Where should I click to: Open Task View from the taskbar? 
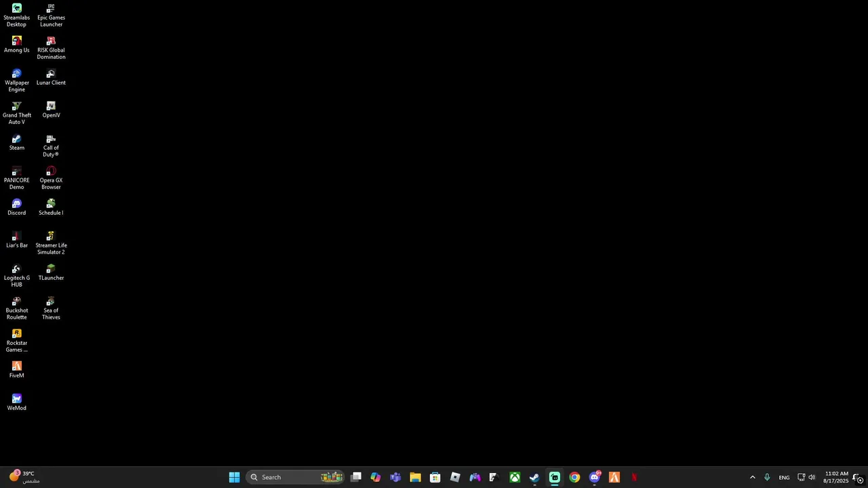(x=356, y=477)
